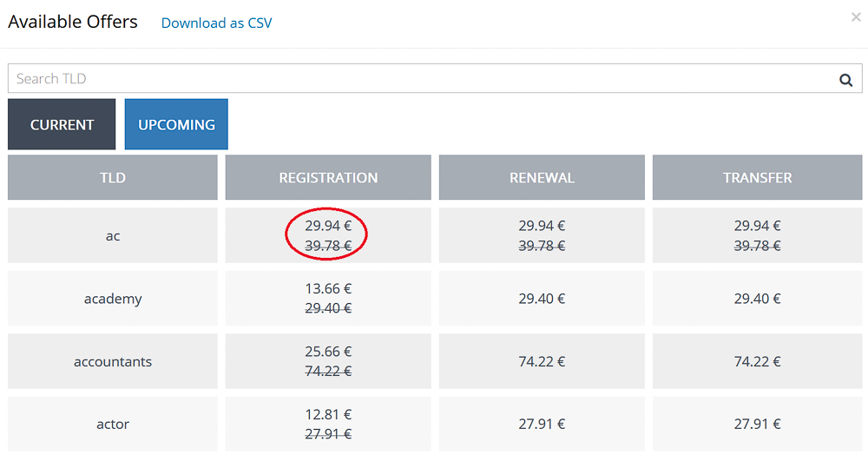Switch to the UPCOMING offers tab
Image resolution: width=868 pixels, height=455 pixels.
pos(176,124)
